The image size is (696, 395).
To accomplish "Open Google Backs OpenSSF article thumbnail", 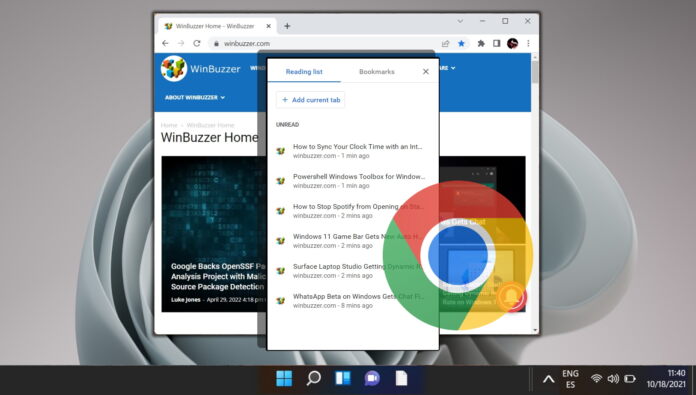I will pyautogui.click(x=213, y=234).
